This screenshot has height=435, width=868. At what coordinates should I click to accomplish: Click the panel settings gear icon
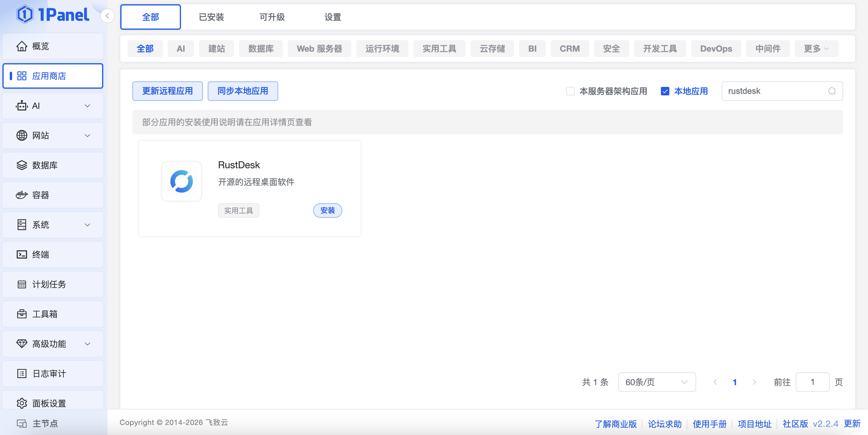pyautogui.click(x=22, y=403)
